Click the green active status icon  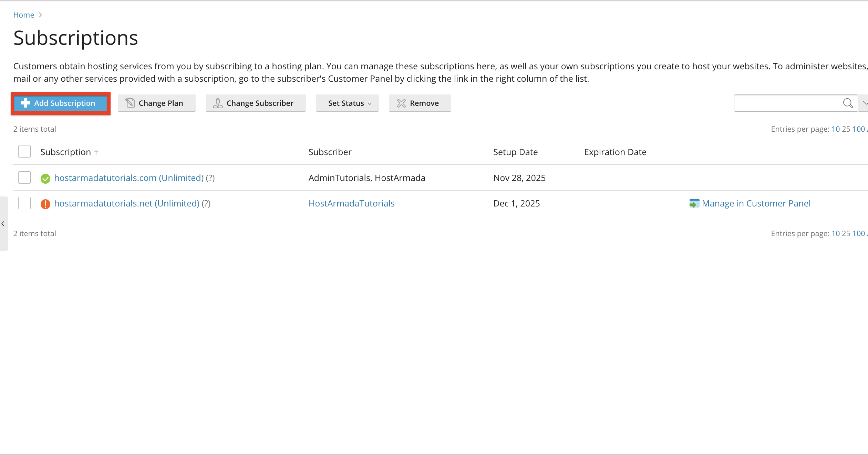[x=45, y=179]
